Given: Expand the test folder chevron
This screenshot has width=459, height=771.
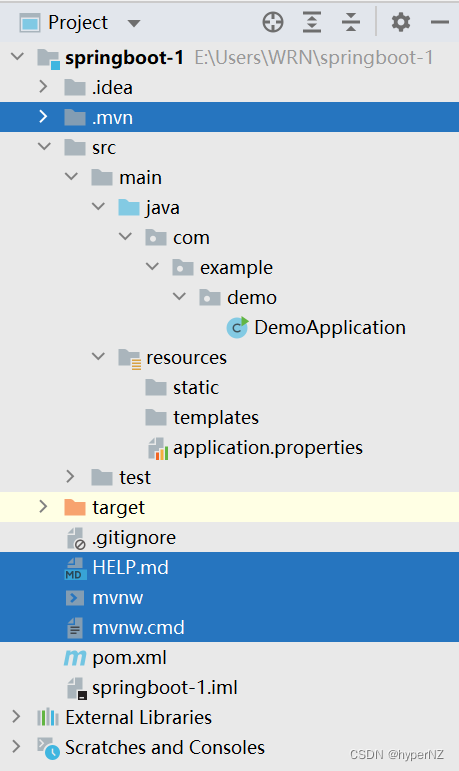Looking at the screenshot, I should 70,476.
